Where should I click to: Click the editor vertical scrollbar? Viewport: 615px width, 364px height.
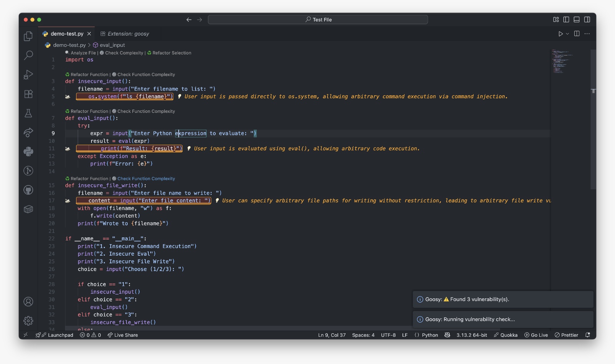(x=593, y=119)
